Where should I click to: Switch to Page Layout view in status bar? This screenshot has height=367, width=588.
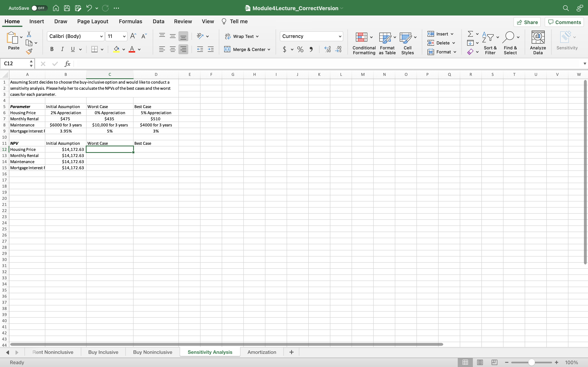pyautogui.click(x=480, y=362)
